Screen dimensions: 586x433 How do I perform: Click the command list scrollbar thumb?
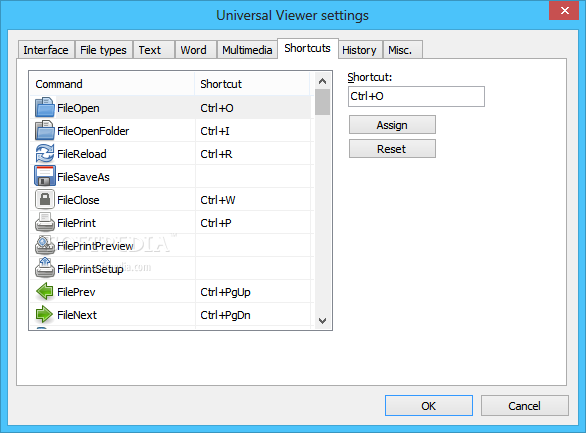tap(323, 102)
